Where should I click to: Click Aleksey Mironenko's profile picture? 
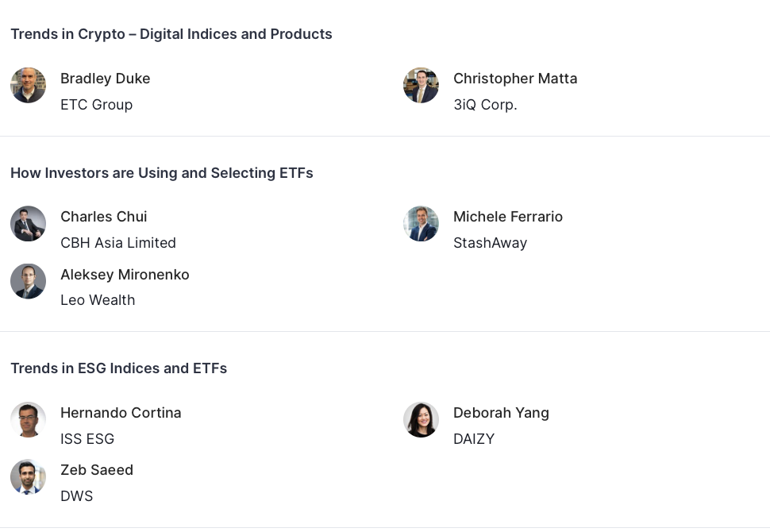click(x=28, y=281)
